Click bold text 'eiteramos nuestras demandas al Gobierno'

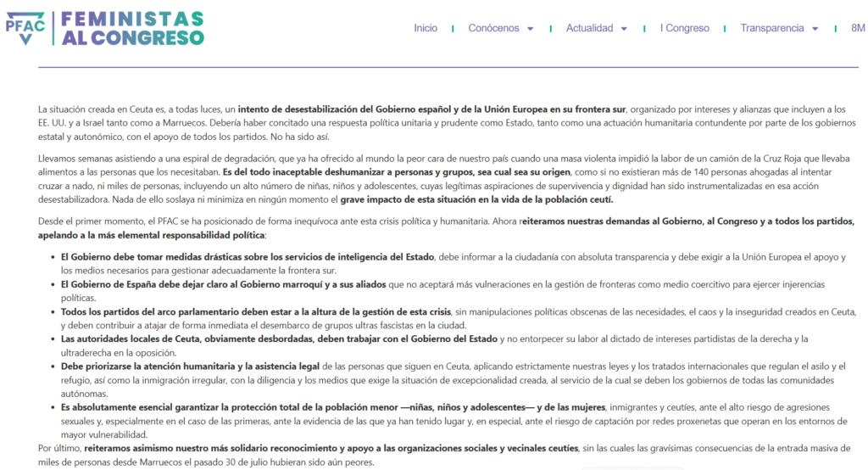click(x=613, y=221)
